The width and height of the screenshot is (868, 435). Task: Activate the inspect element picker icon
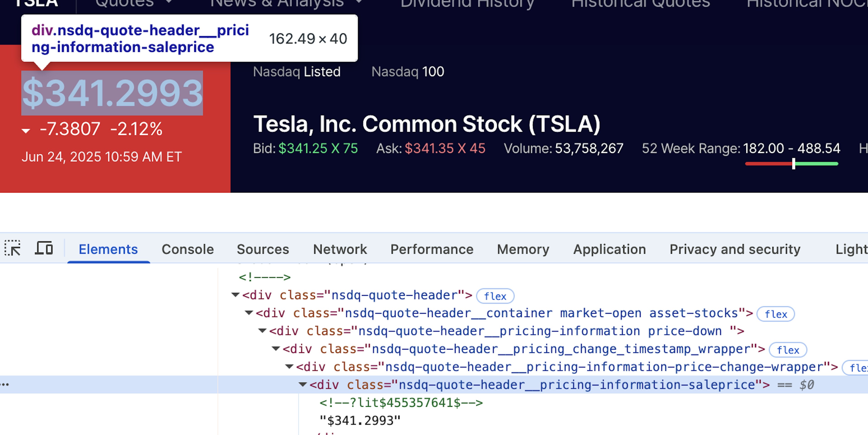[12, 248]
